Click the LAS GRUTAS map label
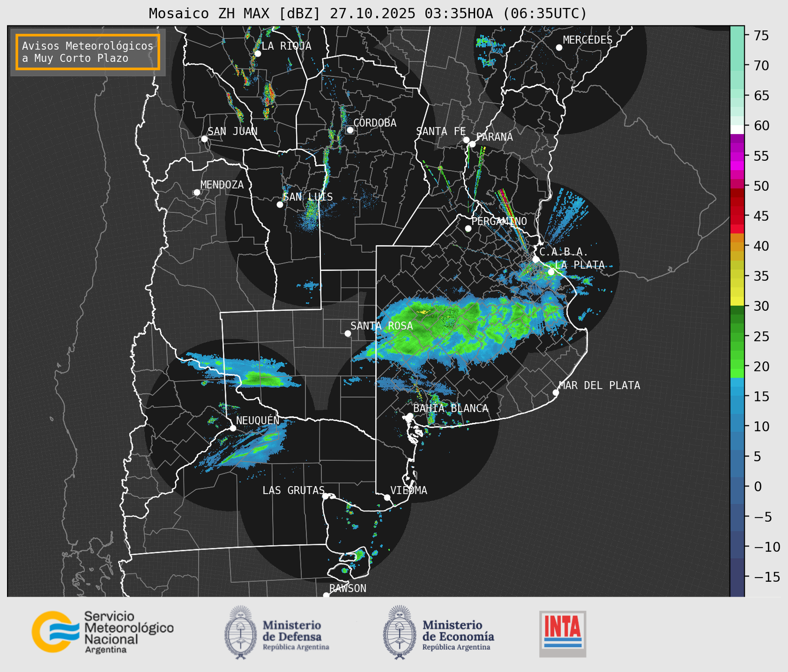This screenshot has width=788, height=672. coord(293,490)
